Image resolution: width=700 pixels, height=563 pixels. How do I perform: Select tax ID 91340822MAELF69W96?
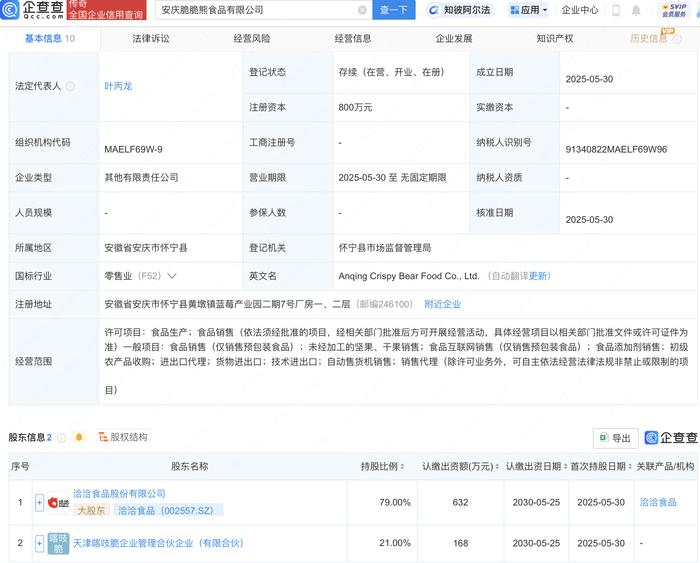click(x=616, y=150)
